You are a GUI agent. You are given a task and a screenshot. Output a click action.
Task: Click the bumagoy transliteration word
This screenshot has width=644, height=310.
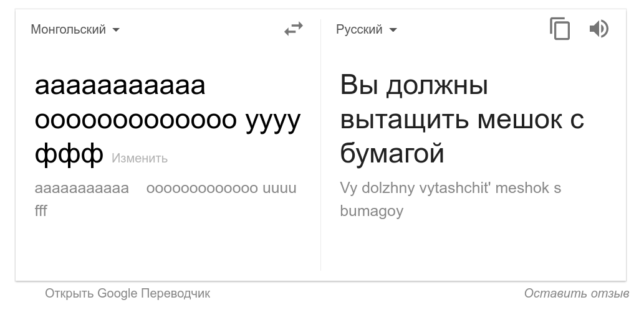(x=372, y=211)
